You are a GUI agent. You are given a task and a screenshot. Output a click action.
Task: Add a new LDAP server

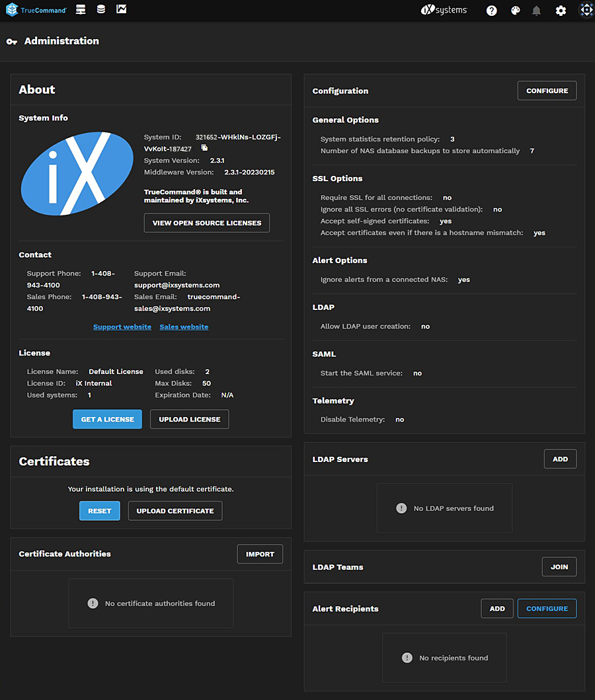tap(560, 459)
